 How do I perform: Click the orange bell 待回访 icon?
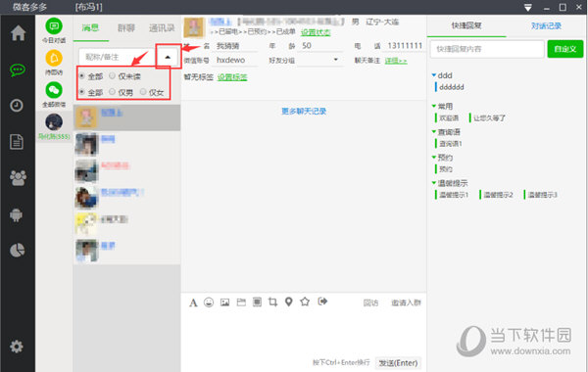pyautogui.click(x=54, y=58)
